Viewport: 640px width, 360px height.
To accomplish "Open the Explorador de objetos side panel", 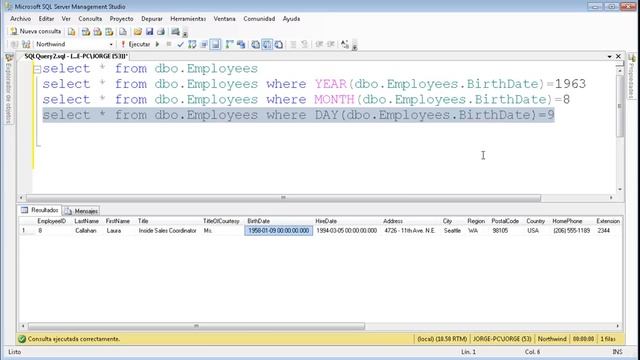I will (x=9, y=88).
